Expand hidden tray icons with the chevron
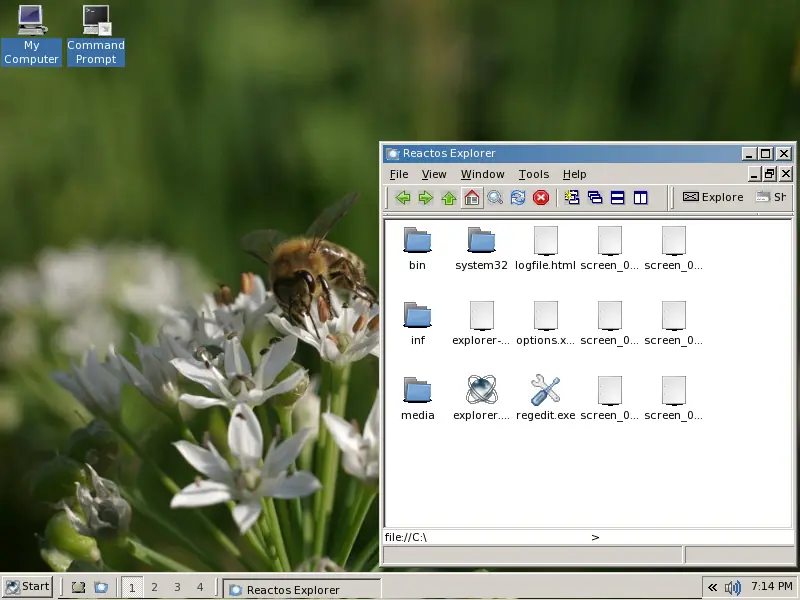This screenshot has width=800, height=600. tap(712, 587)
